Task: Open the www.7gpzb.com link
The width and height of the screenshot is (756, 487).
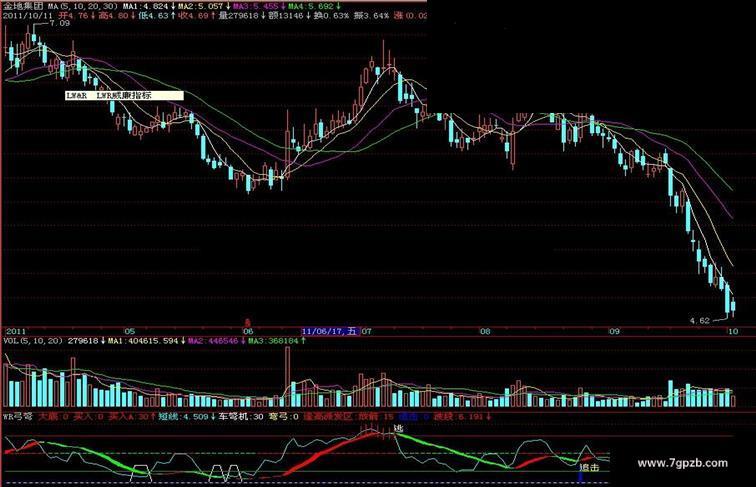Action: (x=682, y=463)
